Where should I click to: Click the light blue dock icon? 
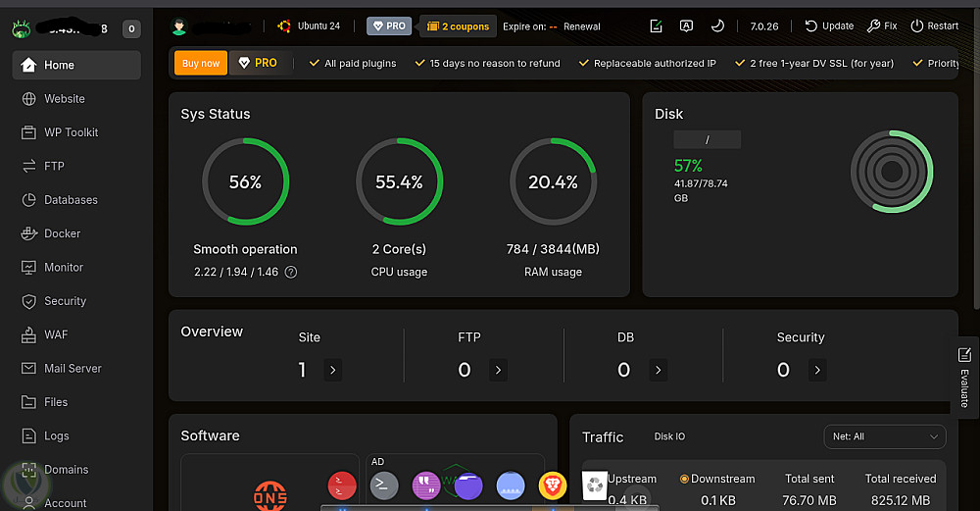(x=511, y=485)
